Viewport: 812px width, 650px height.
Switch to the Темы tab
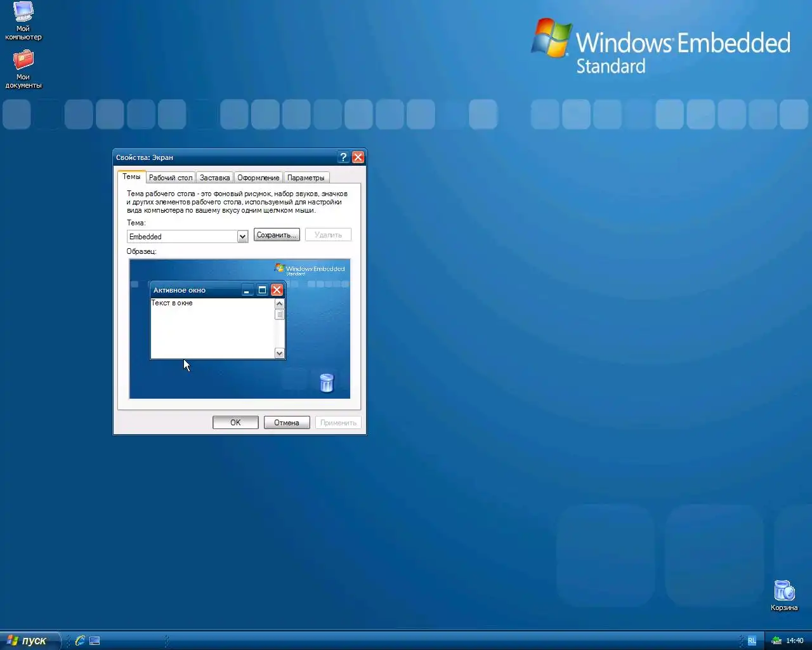click(132, 176)
